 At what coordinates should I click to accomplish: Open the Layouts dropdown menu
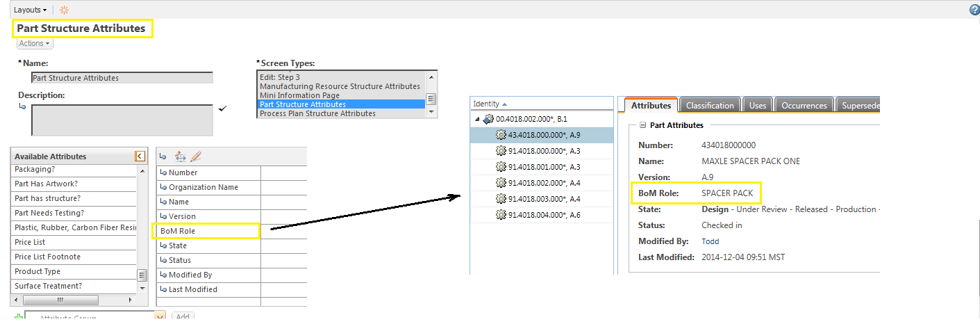click(31, 10)
